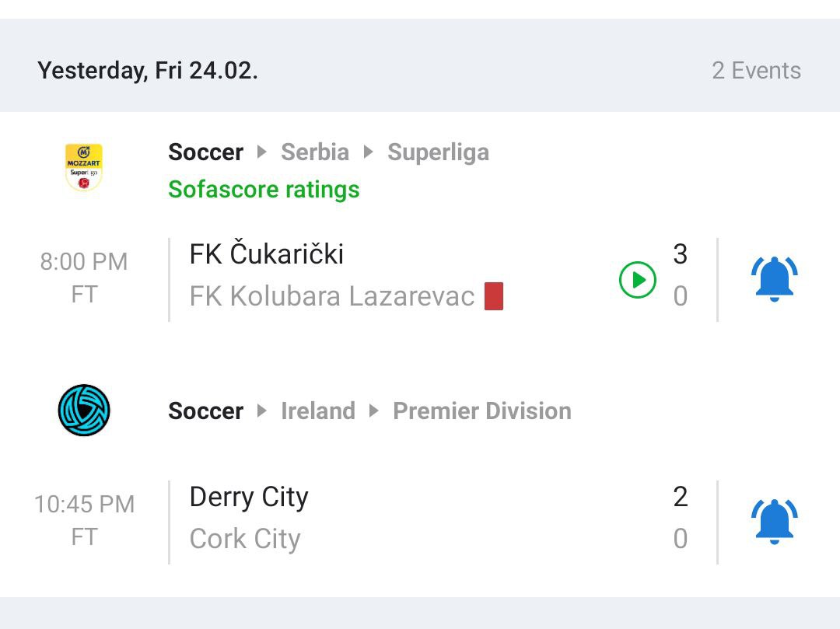Open the Mozzart Superliga league logo
This screenshot has height=629, width=840.
(x=83, y=168)
